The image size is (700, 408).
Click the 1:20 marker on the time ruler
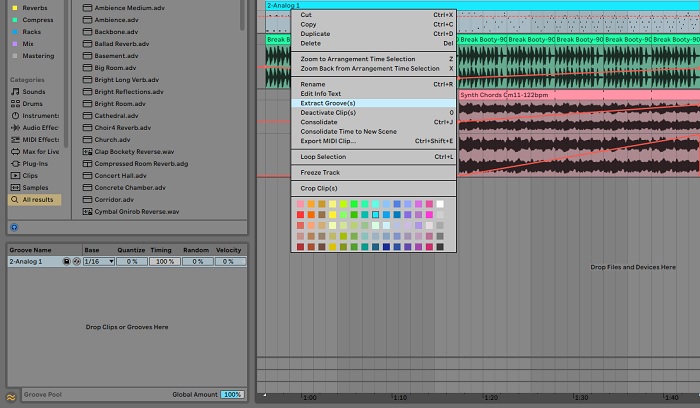pos(491,397)
